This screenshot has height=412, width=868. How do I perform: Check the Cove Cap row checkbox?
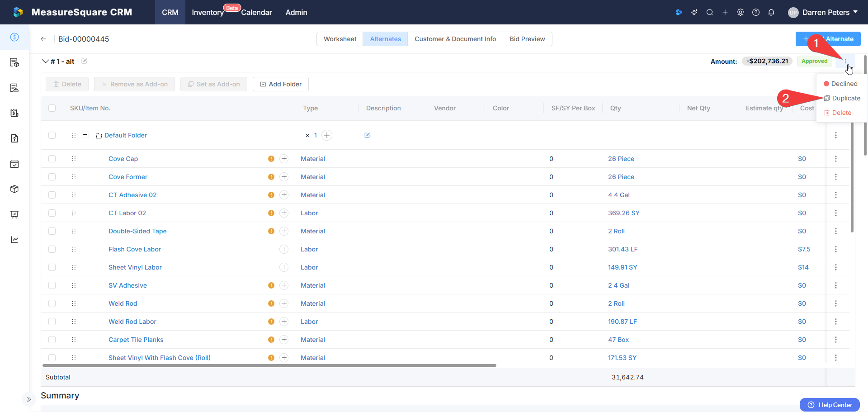click(52, 159)
